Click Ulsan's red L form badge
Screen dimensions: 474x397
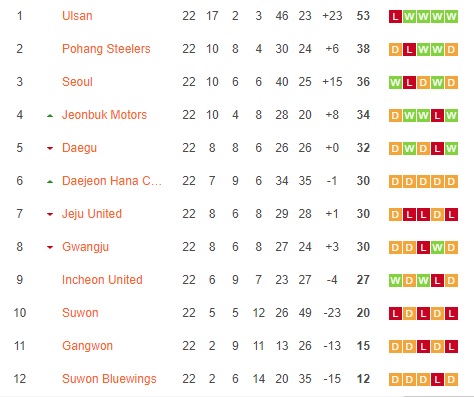coord(395,16)
